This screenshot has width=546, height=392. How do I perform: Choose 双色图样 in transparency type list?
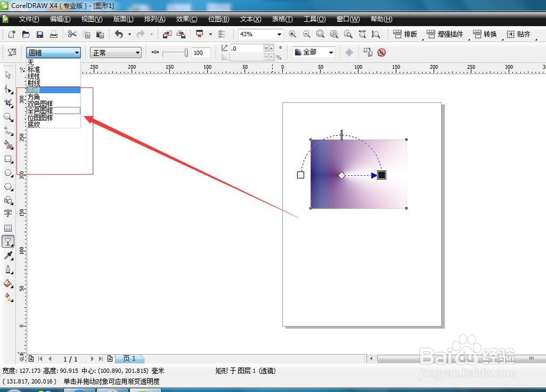pyautogui.click(x=54, y=104)
